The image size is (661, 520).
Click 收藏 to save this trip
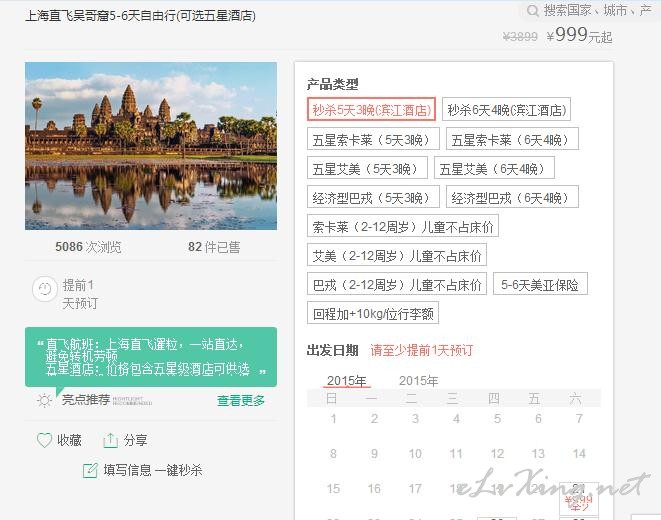pos(69,440)
